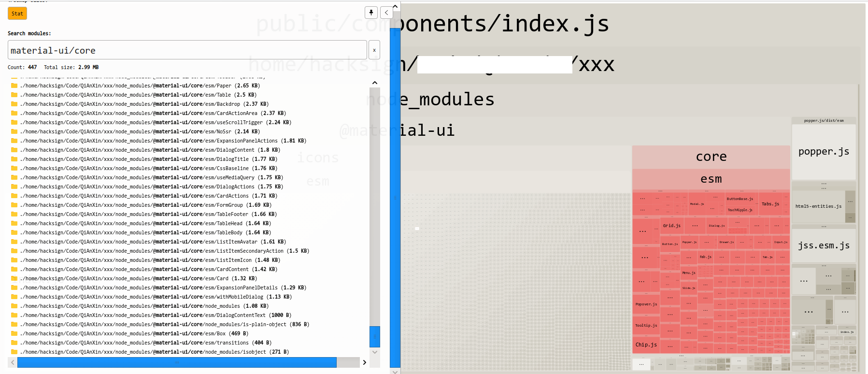Click the folder icon for esm/Paper
The width and height of the screenshot is (868, 374).
coord(14,86)
